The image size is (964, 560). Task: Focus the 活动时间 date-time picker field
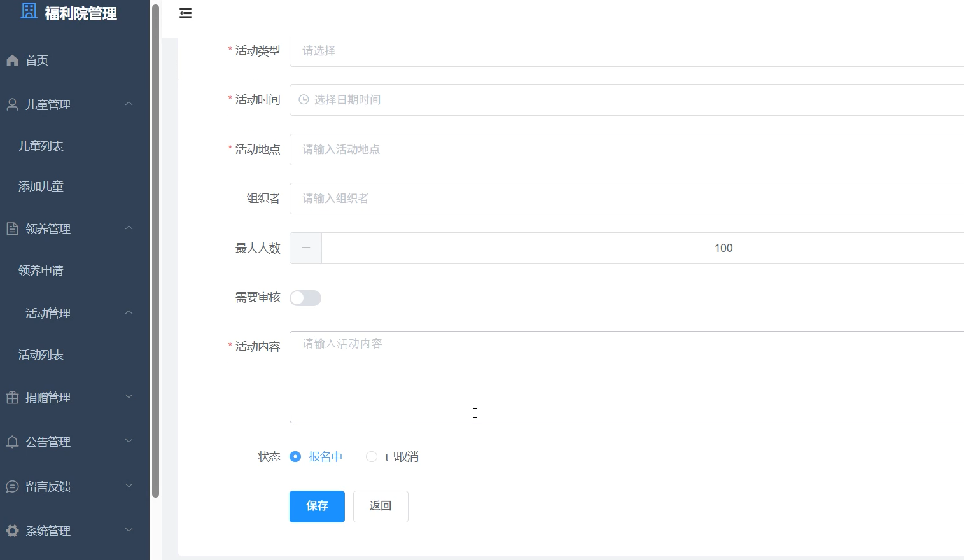(627, 100)
